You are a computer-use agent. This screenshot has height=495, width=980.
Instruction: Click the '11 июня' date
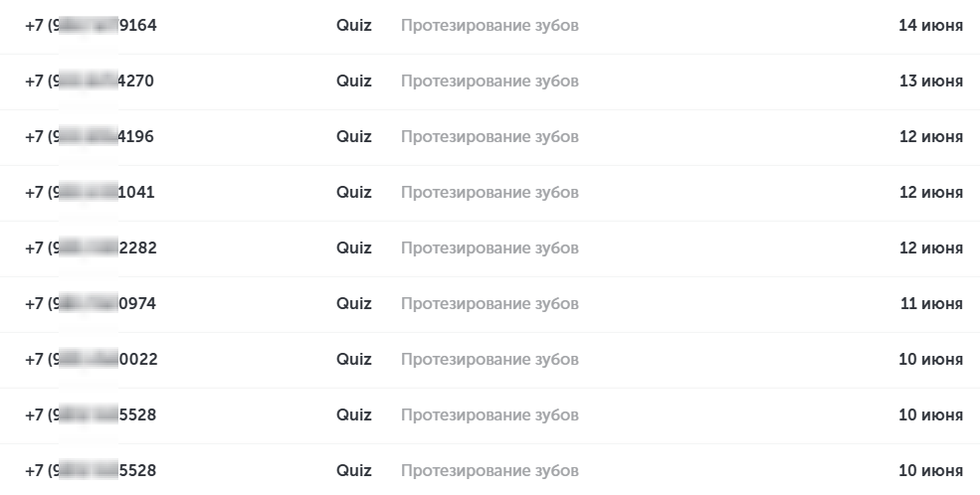coord(931,304)
